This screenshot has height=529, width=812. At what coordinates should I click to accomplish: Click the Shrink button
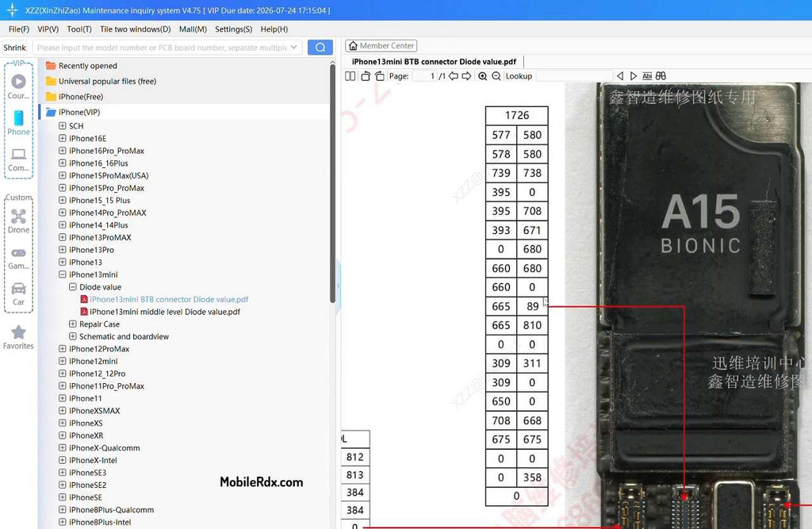point(14,48)
